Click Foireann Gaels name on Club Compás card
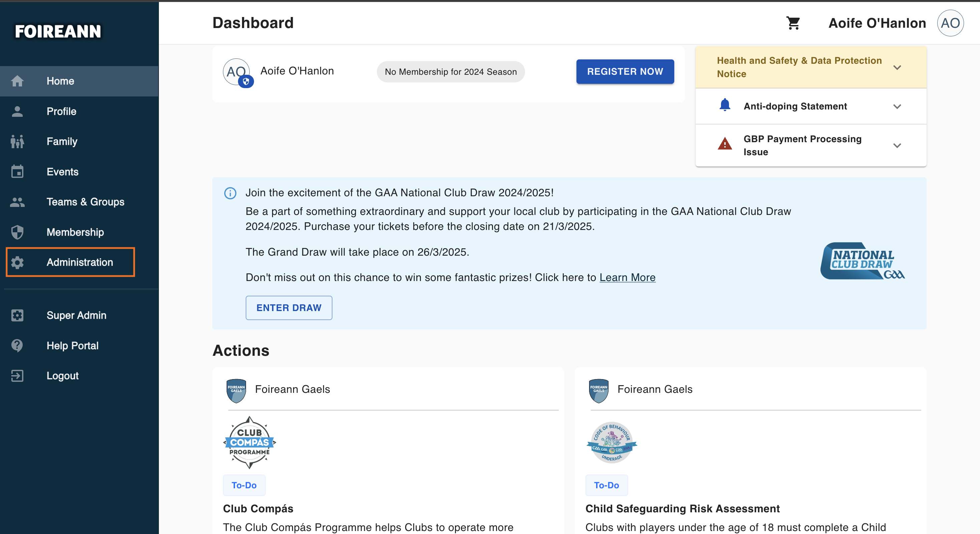 tap(292, 389)
